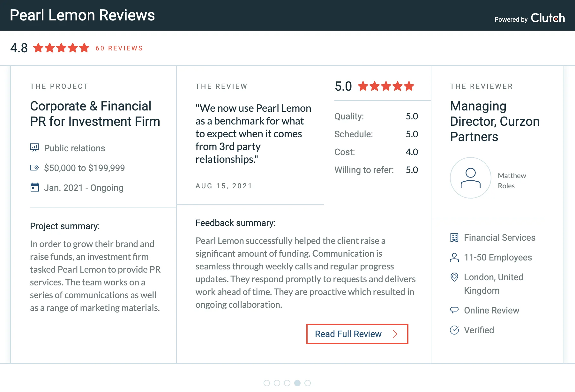Click THE REVIEWER section heading
The width and height of the screenshot is (575, 392).
pyautogui.click(x=482, y=86)
